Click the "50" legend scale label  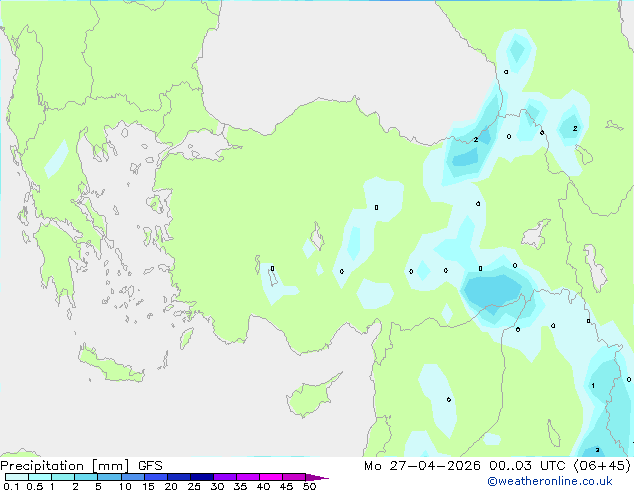pyautogui.click(x=309, y=486)
